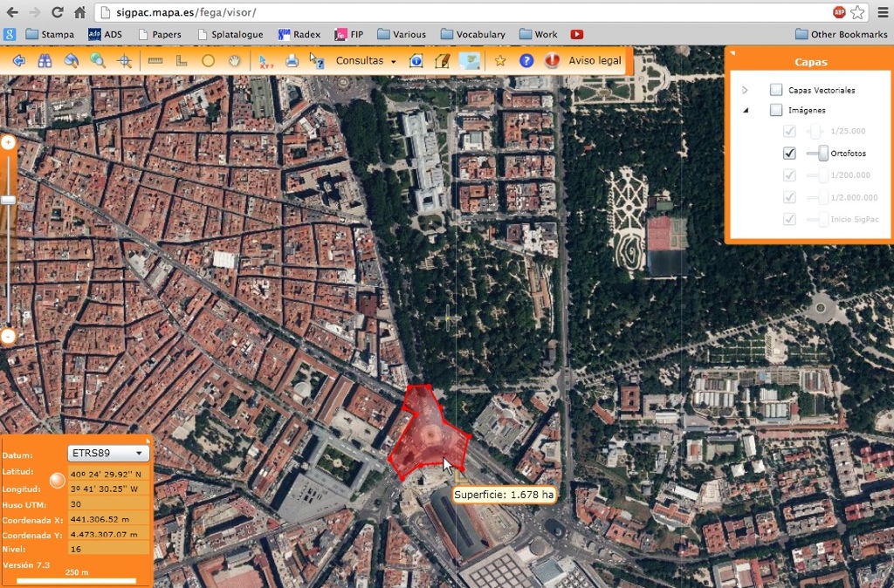Activate the circle measurement tool

[208, 61]
